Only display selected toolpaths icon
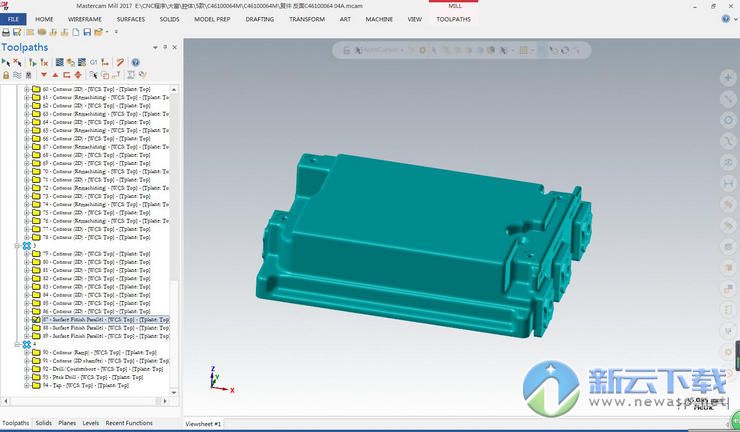Viewport: 740px width, 432px height. tap(93, 75)
